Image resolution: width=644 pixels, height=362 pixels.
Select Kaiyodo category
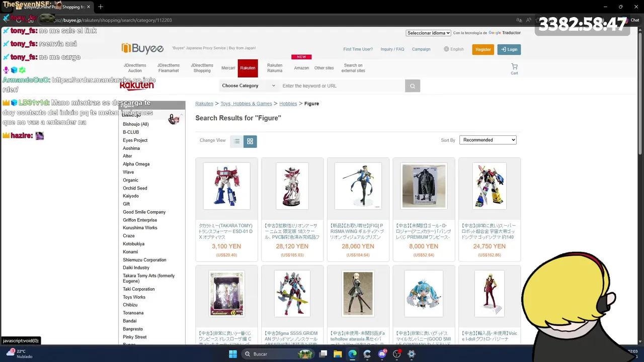click(x=131, y=196)
